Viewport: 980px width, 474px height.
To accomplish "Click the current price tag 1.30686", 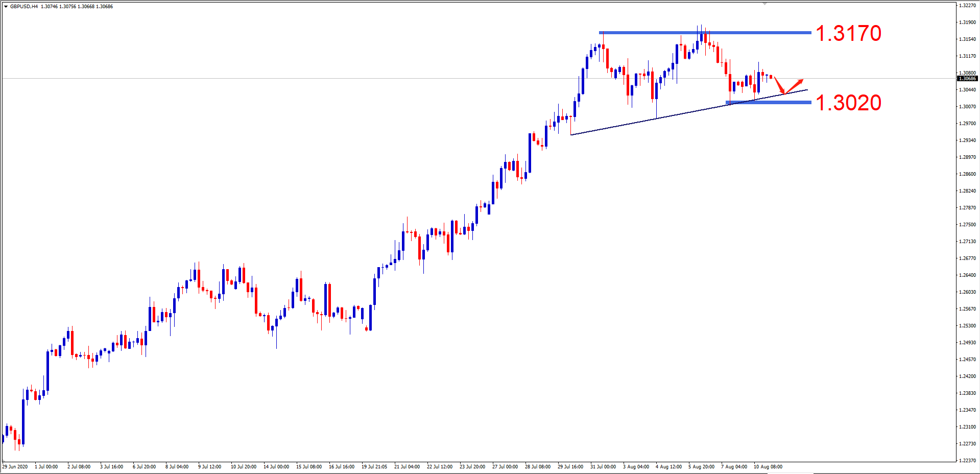I will click(x=967, y=79).
